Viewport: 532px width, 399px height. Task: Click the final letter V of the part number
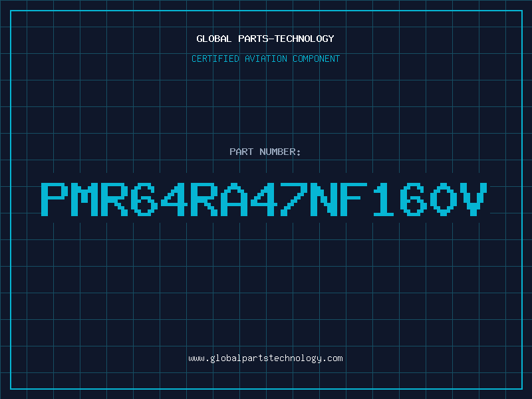click(474, 199)
